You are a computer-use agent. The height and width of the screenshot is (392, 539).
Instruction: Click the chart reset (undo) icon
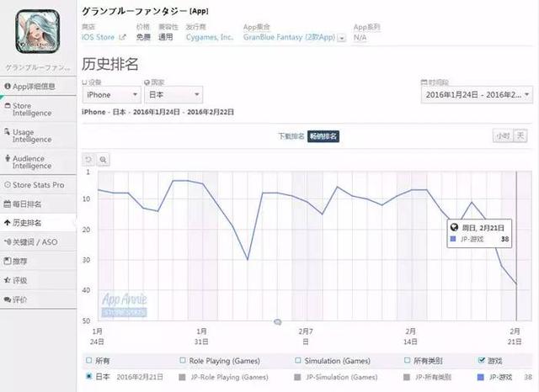[x=88, y=160]
